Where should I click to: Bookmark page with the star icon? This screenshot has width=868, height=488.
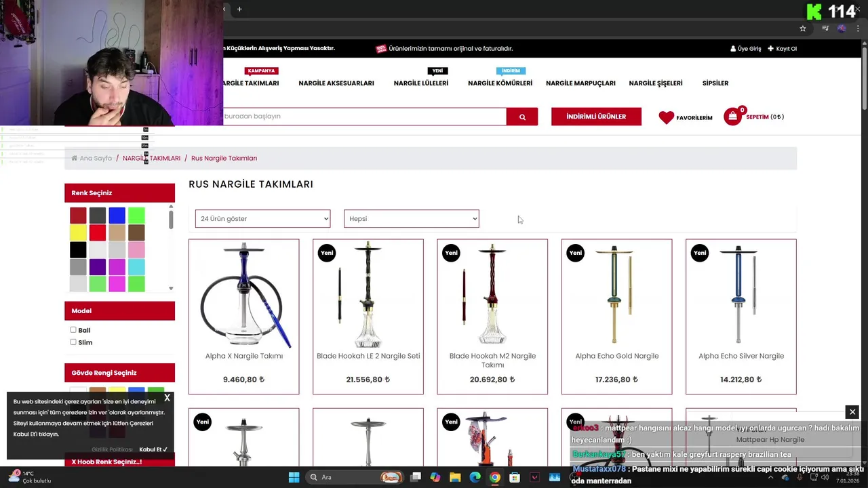803,28
